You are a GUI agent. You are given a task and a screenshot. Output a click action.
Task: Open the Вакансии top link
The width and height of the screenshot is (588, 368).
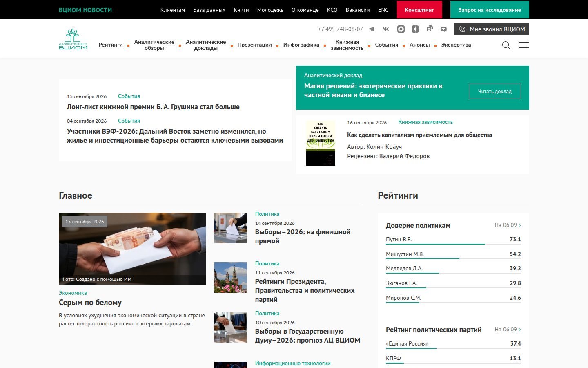(358, 10)
